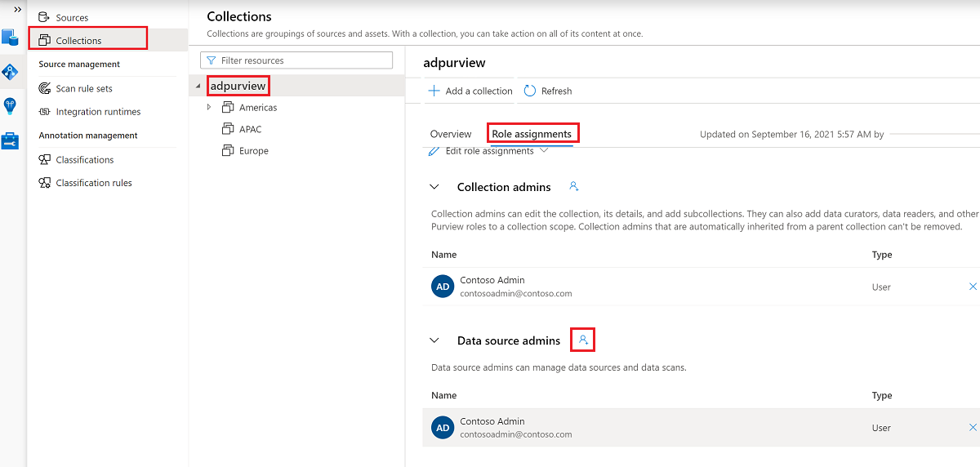Collapse the Collection admins section
The width and height of the screenshot is (980, 467).
coord(435,187)
